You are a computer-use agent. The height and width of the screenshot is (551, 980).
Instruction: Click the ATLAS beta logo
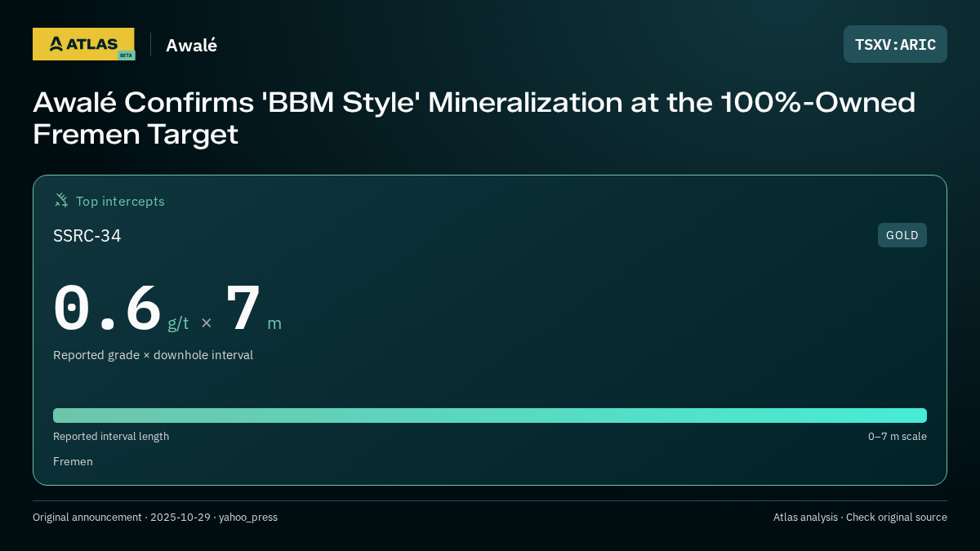[83, 44]
